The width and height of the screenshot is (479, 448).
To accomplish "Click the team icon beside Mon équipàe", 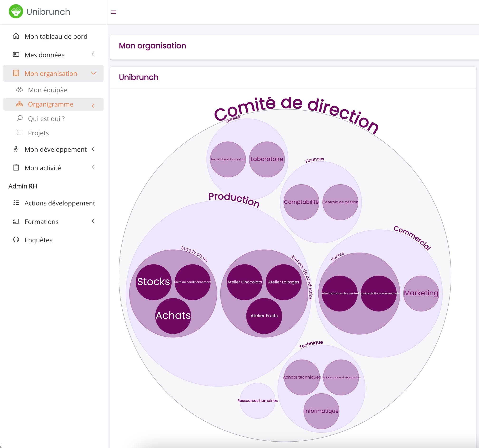I will pos(19,90).
